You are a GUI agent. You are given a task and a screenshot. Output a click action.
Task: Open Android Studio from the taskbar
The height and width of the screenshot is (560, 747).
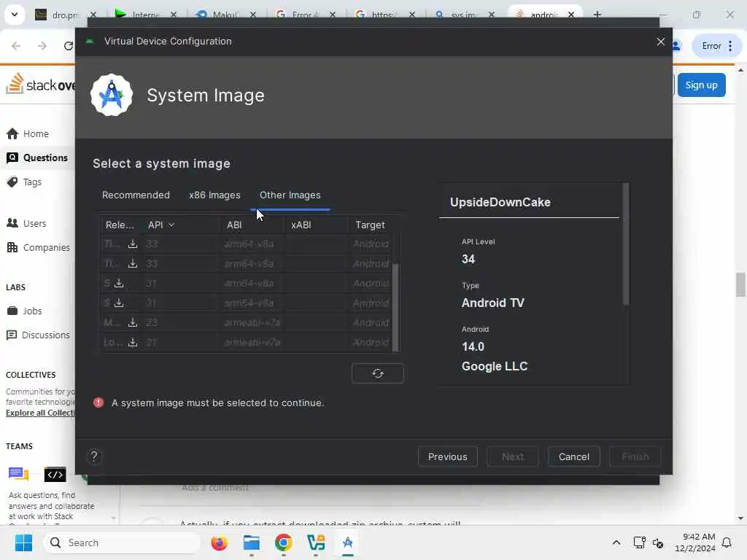pos(348,542)
